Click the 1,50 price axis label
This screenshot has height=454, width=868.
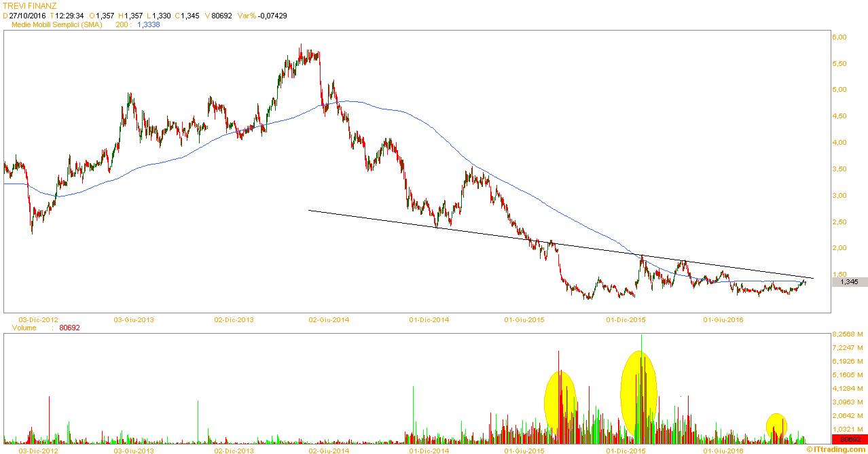click(839, 274)
